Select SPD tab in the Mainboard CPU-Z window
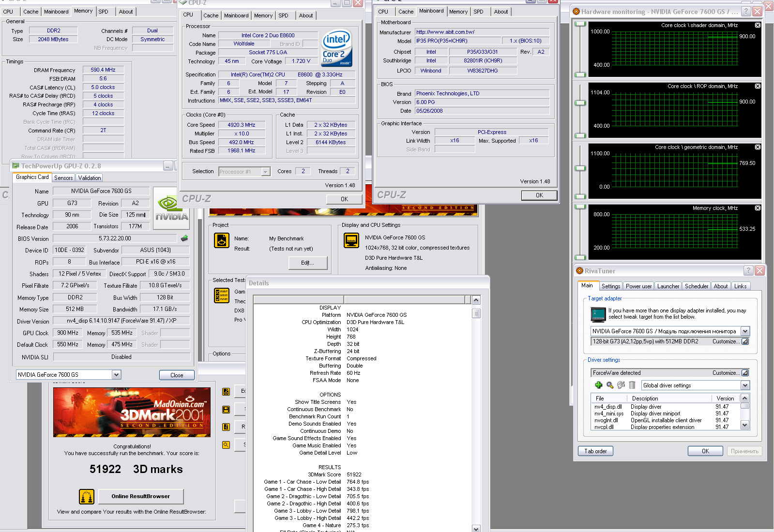Screen dimensions: 774x532 click(x=478, y=12)
